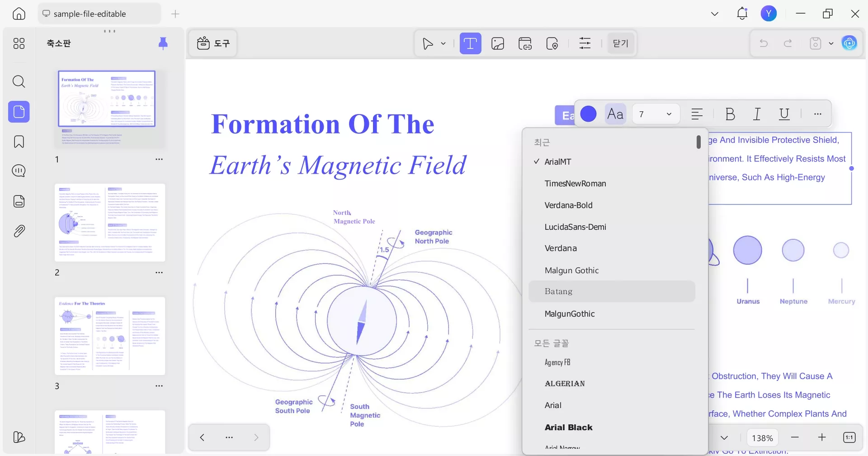The width and height of the screenshot is (868, 456).
Task: Open the 도구 tools button
Action: click(x=213, y=43)
